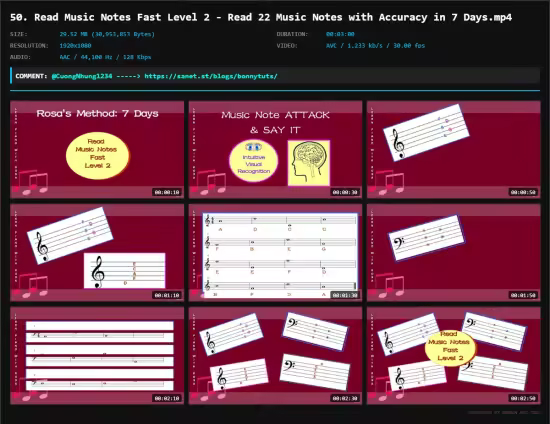Image resolution: width=550 pixels, height=424 pixels.
Task: Open the thumbnail at 00:02:50
Action: [454, 356]
